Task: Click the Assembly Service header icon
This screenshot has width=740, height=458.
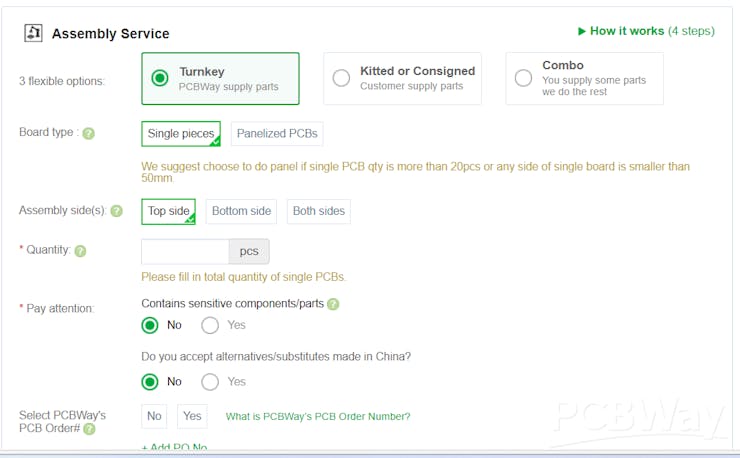Action: 34,33
